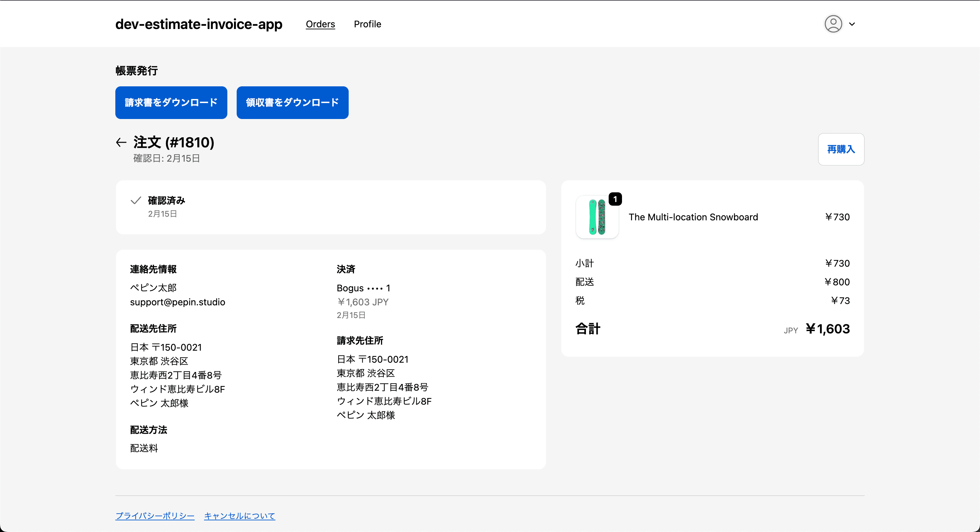Click the 合計 total amount ¥1,603

(x=828, y=329)
